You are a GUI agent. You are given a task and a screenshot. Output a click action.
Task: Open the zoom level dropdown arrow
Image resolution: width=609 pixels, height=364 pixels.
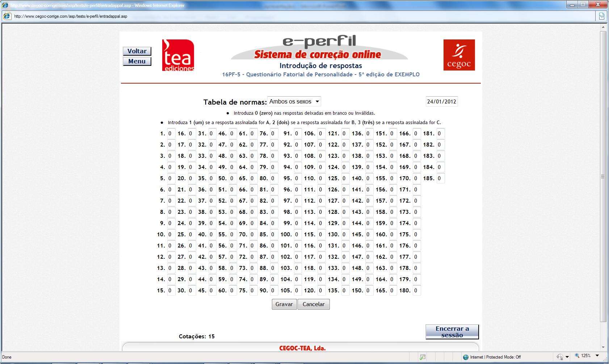tap(597, 356)
